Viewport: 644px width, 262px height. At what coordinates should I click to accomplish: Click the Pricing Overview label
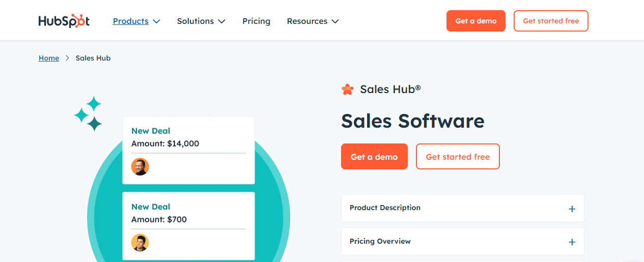pyautogui.click(x=380, y=241)
